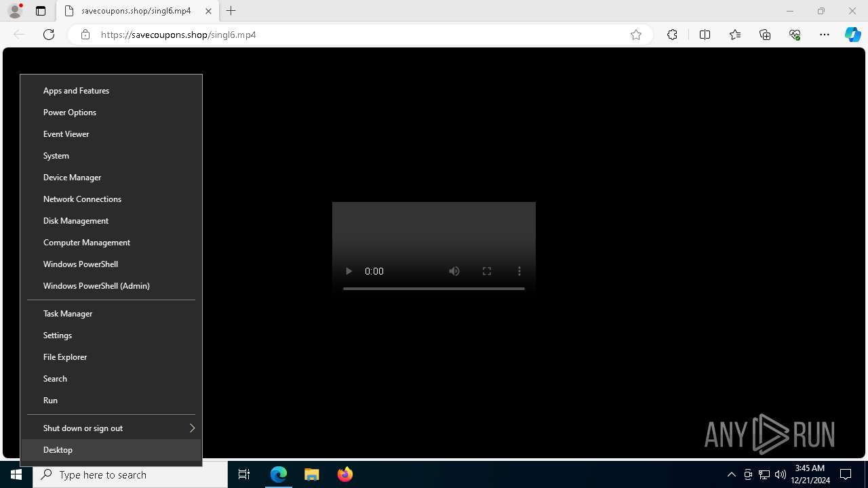Viewport: 868px width, 488px height.
Task: Open Favorites list icon
Action: pyautogui.click(x=735, y=35)
